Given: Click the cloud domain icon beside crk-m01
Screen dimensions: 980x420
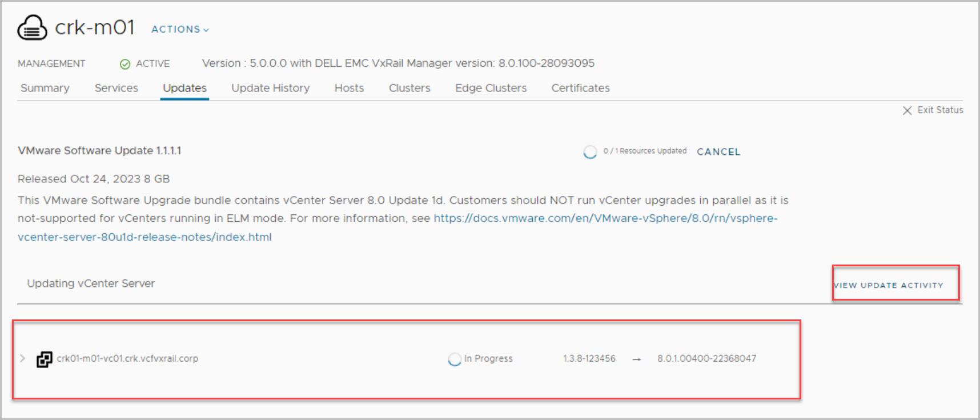Looking at the screenshot, I should point(32,27).
